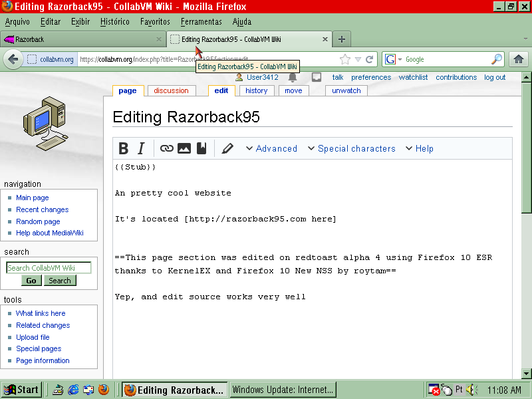
Task: Expand the Advanced toolbar section
Action: click(x=271, y=148)
